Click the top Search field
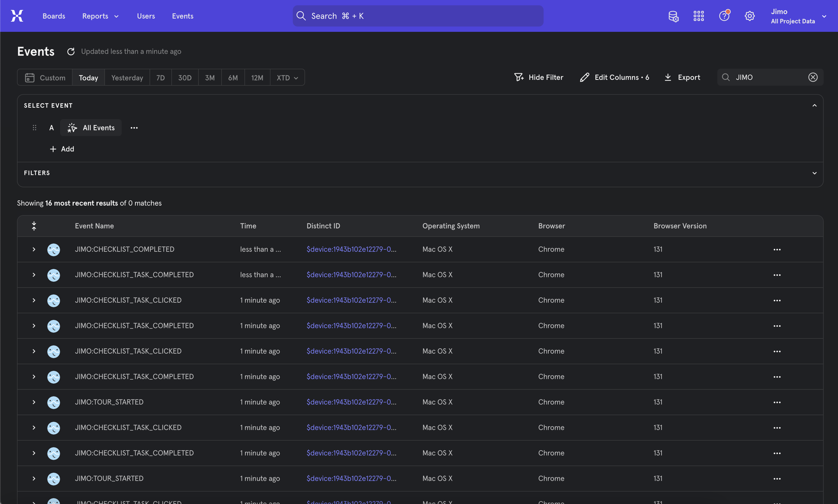 418,16
